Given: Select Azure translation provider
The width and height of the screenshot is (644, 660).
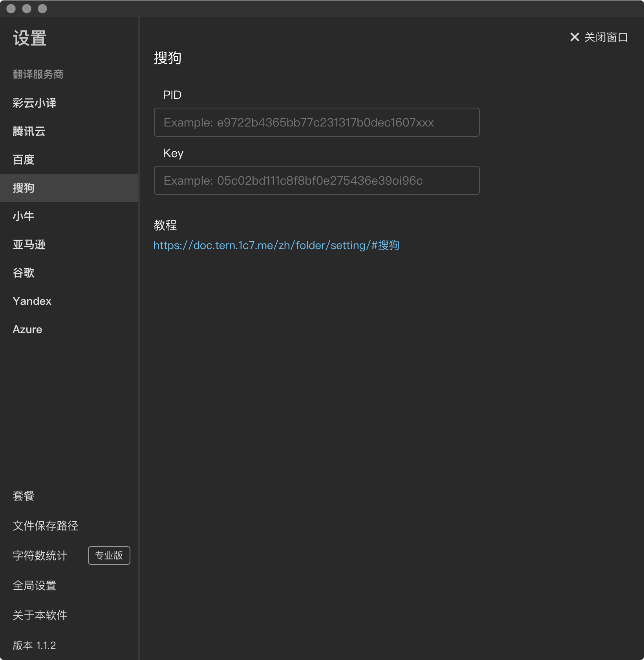Looking at the screenshot, I should pyautogui.click(x=27, y=329).
